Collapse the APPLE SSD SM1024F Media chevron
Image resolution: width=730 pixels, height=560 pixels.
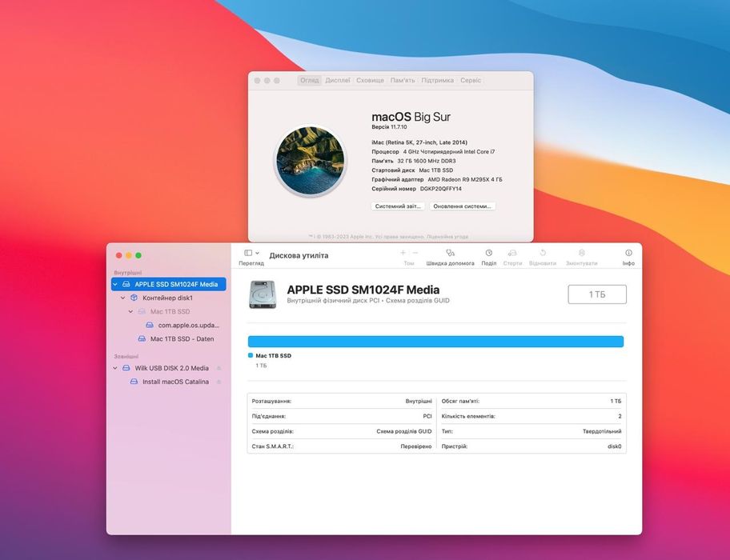[115, 284]
